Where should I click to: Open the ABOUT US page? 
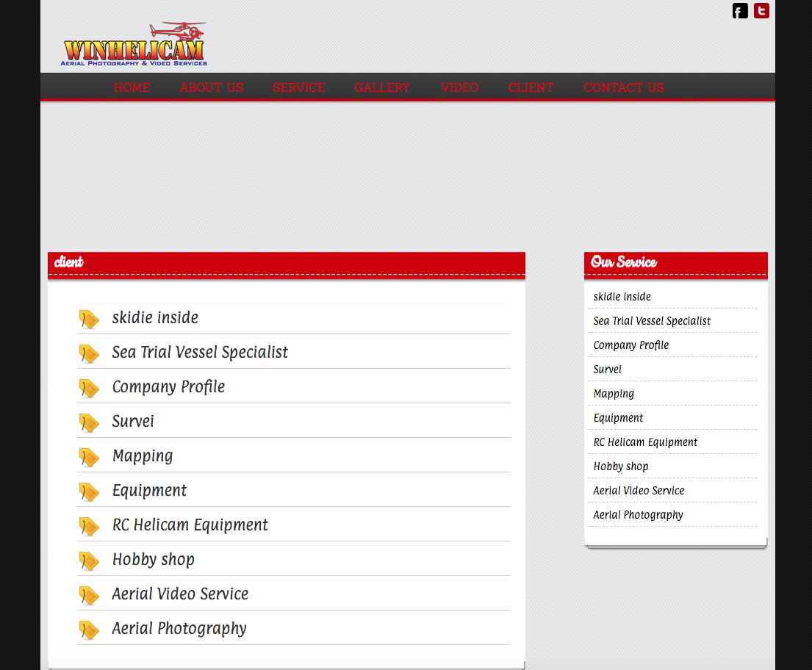pos(211,87)
